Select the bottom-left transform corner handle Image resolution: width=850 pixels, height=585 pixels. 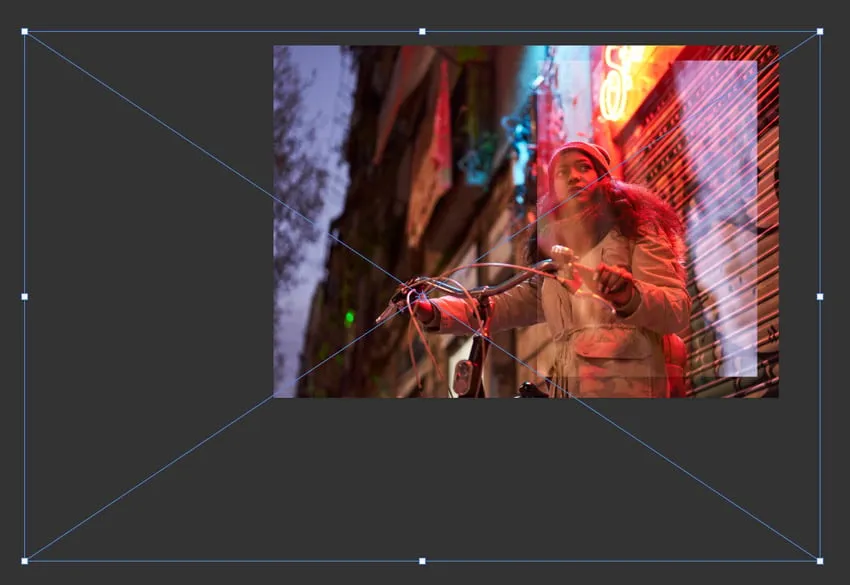(25, 560)
